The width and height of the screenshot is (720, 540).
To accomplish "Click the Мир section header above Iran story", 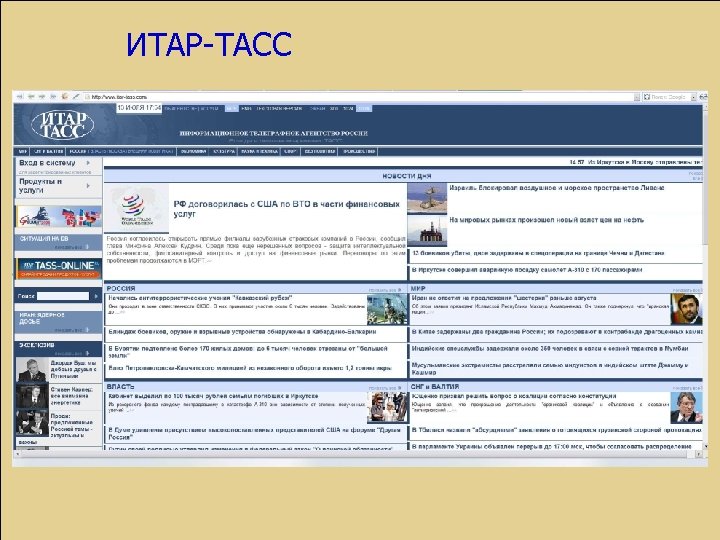I will (418, 288).
